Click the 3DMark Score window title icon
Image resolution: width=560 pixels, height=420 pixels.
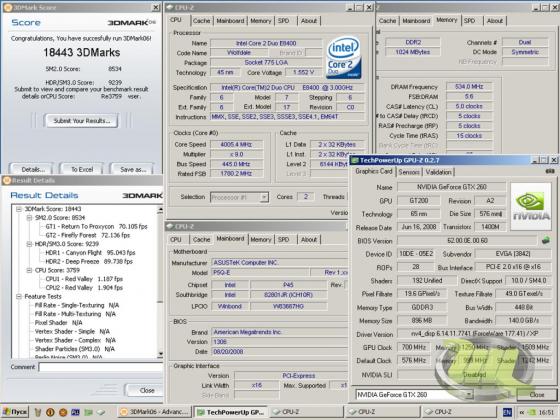click(x=8, y=8)
